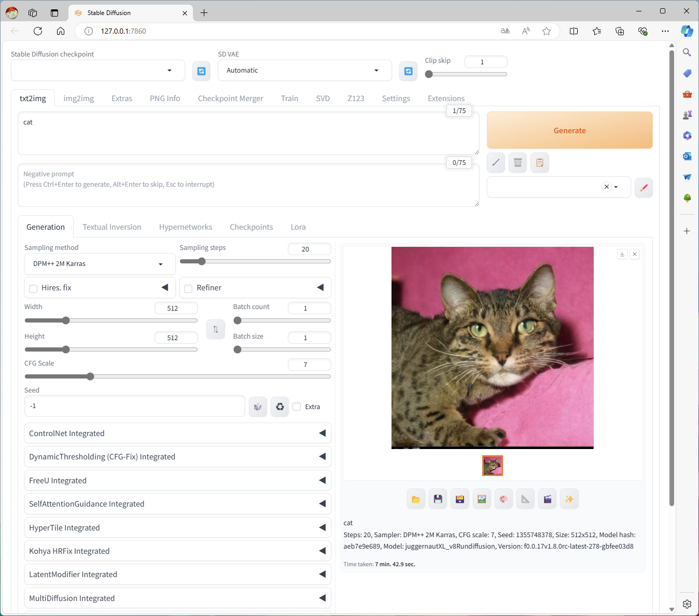Send image to SVD clapperboard icon
The image size is (699, 616).
click(x=548, y=499)
